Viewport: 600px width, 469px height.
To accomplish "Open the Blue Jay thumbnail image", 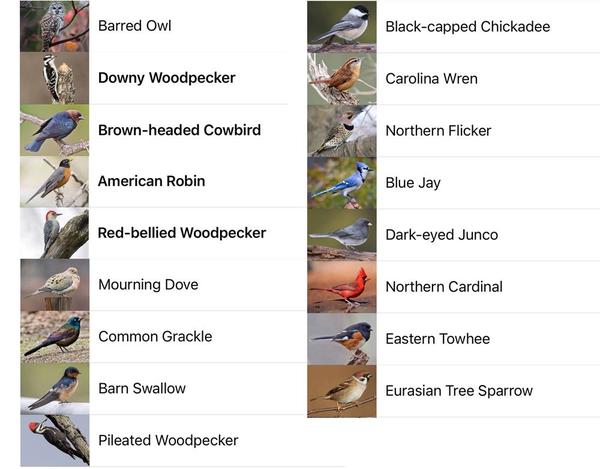I will [341, 183].
